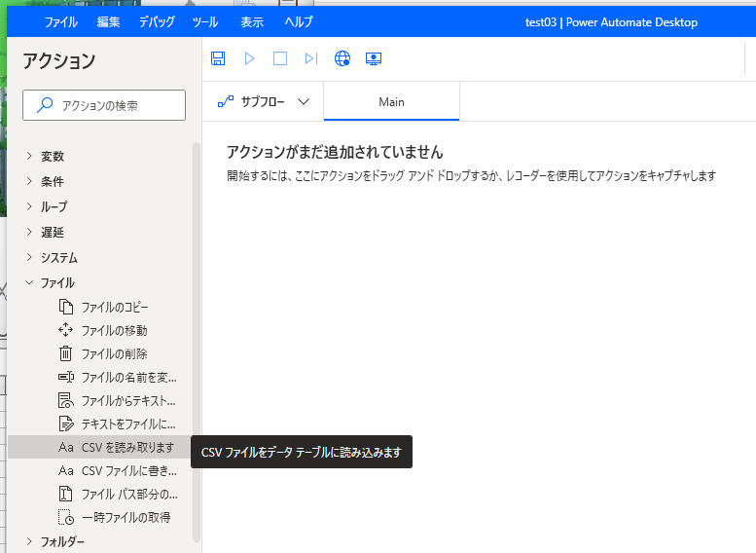Click the actions panel vertical scrollbar
The image size is (756, 553).
pyautogui.click(x=196, y=342)
